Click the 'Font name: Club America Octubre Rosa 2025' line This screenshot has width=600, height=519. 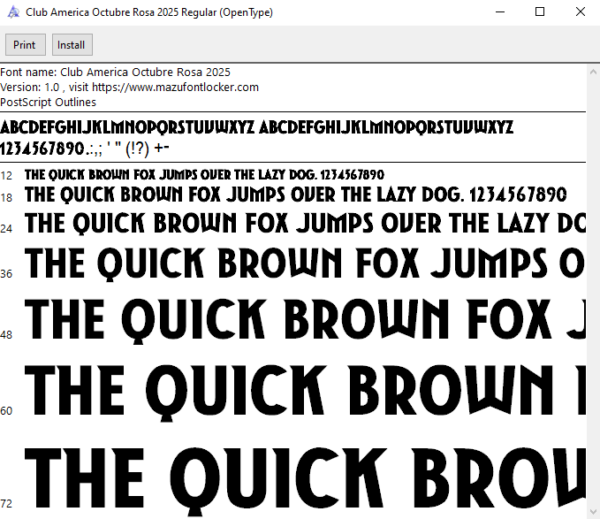pyautogui.click(x=115, y=72)
